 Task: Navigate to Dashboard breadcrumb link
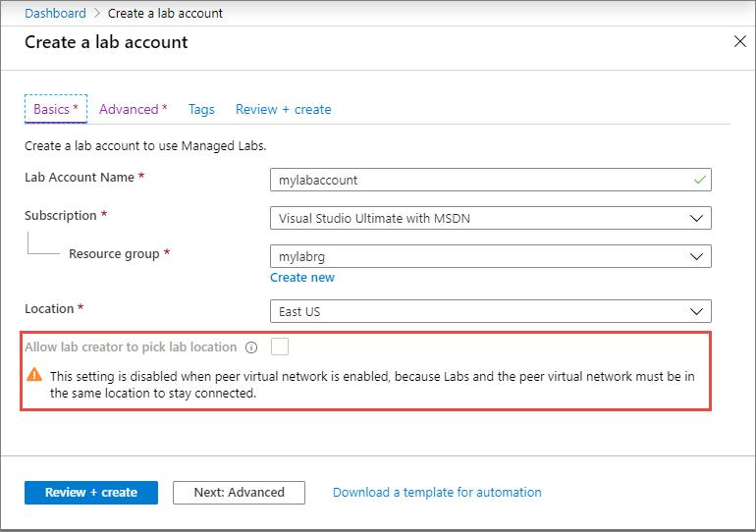coord(55,14)
